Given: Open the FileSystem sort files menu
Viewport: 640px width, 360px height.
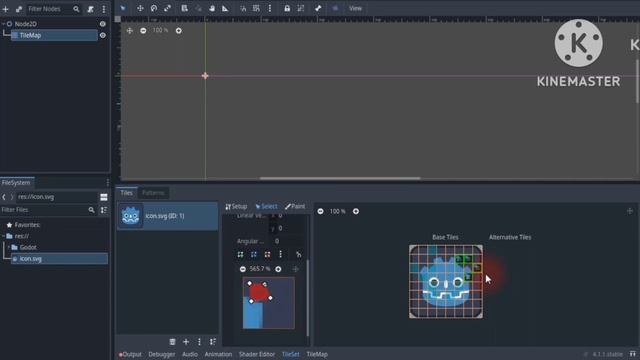Looking at the screenshot, I should pos(104,210).
